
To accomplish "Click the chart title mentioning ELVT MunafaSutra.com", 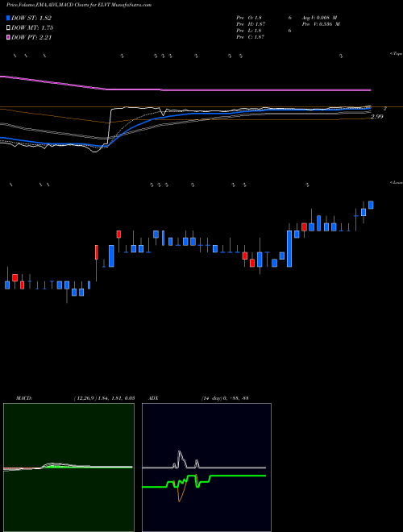I will tap(79, 5).
